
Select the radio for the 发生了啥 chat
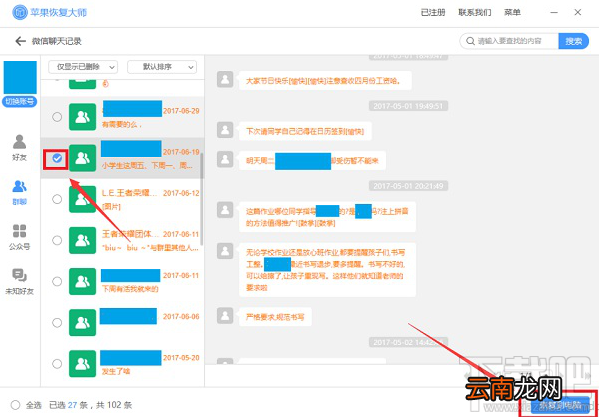(57, 364)
